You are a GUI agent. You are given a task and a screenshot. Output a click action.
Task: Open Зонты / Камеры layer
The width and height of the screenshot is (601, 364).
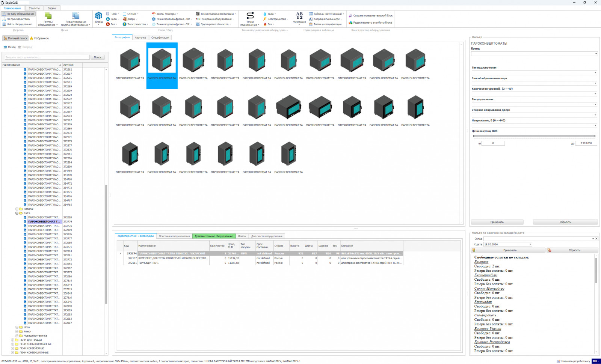165,14
